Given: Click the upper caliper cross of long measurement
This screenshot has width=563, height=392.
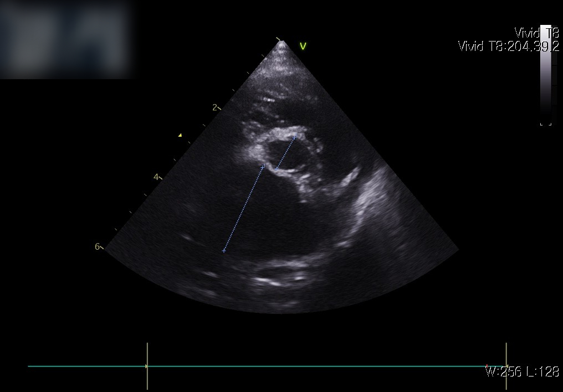Looking at the screenshot, I should 263,166.
